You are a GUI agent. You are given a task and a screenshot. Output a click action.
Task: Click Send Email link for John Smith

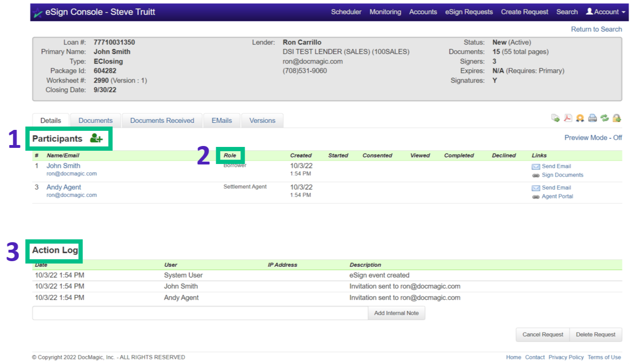(556, 166)
